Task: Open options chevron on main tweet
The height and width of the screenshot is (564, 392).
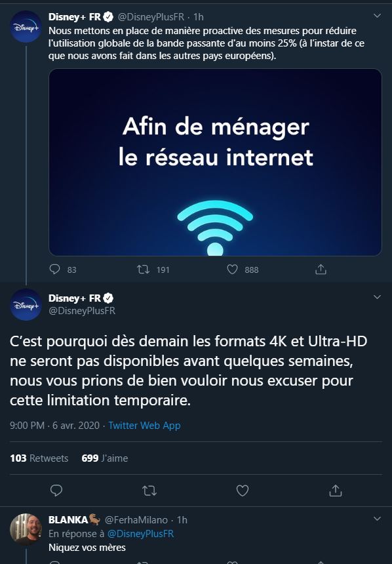Action: click(377, 297)
